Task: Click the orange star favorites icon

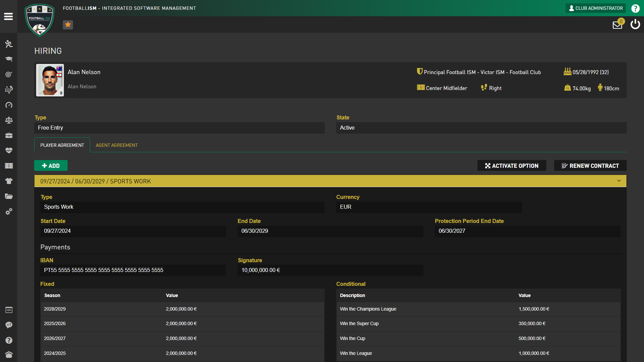Action: pyautogui.click(x=68, y=25)
